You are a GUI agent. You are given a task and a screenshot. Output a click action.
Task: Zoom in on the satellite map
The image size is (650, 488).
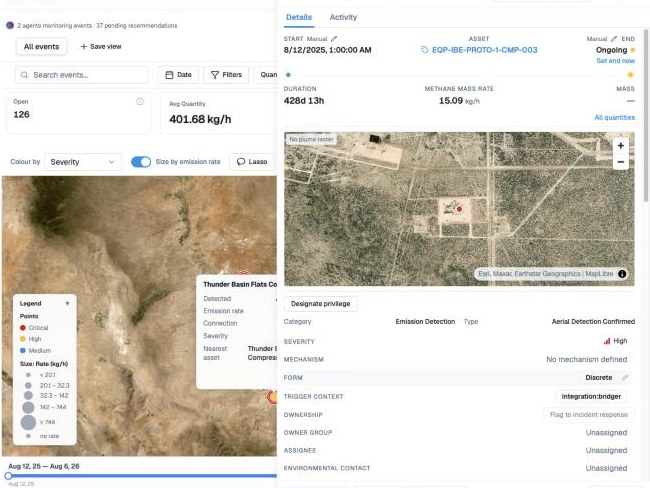pos(621,146)
